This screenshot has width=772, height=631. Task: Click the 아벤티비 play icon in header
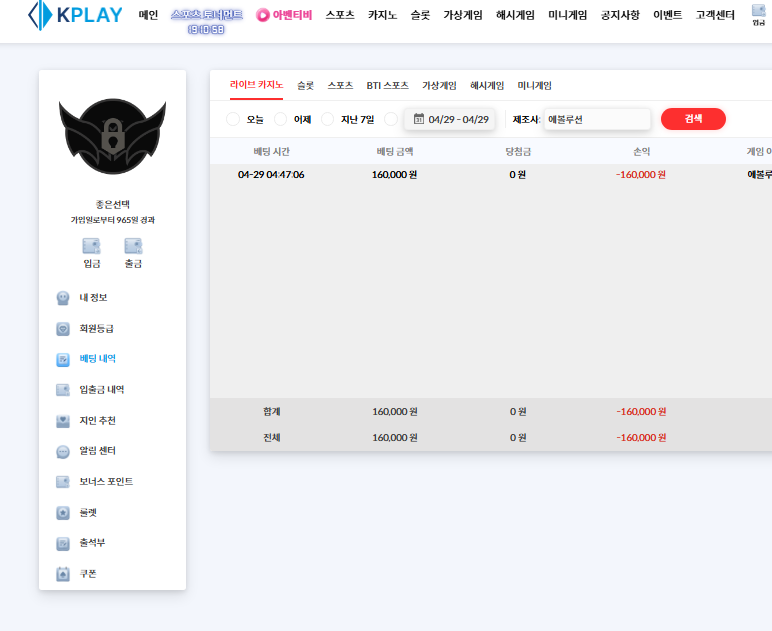263,15
